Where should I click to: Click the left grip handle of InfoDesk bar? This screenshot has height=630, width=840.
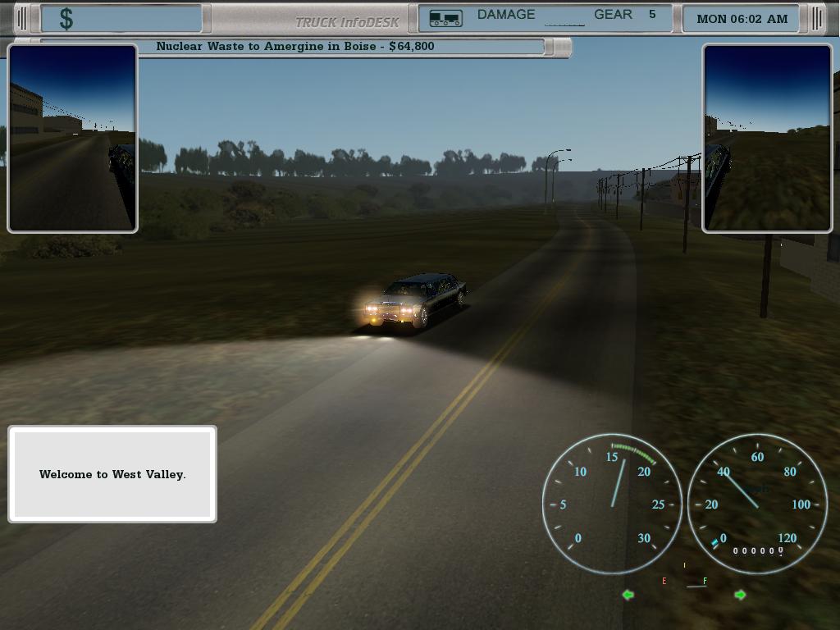(x=21, y=19)
